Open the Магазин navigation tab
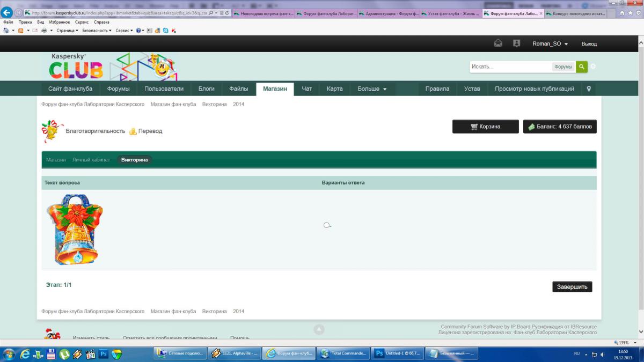This screenshot has width=644, height=362. (275, 89)
